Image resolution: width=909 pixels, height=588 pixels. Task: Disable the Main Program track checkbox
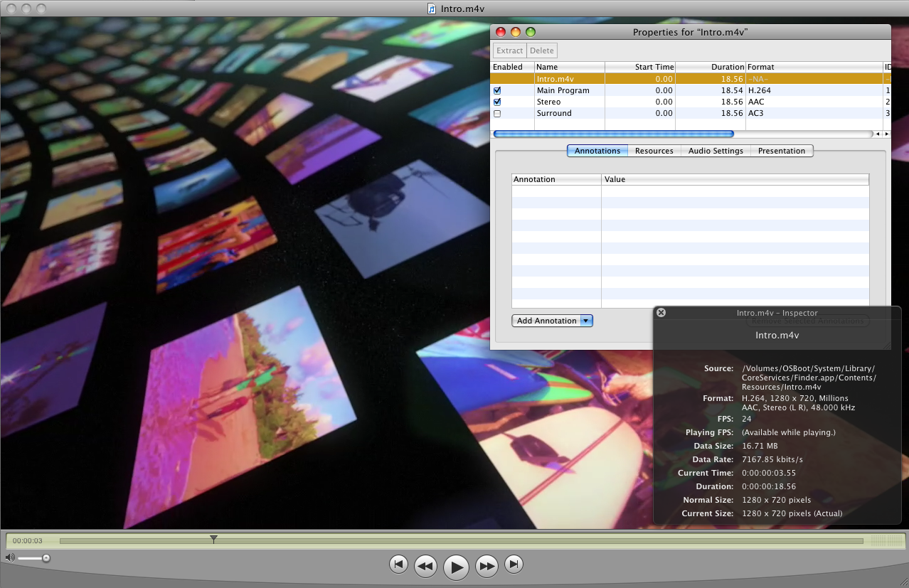coord(497,90)
